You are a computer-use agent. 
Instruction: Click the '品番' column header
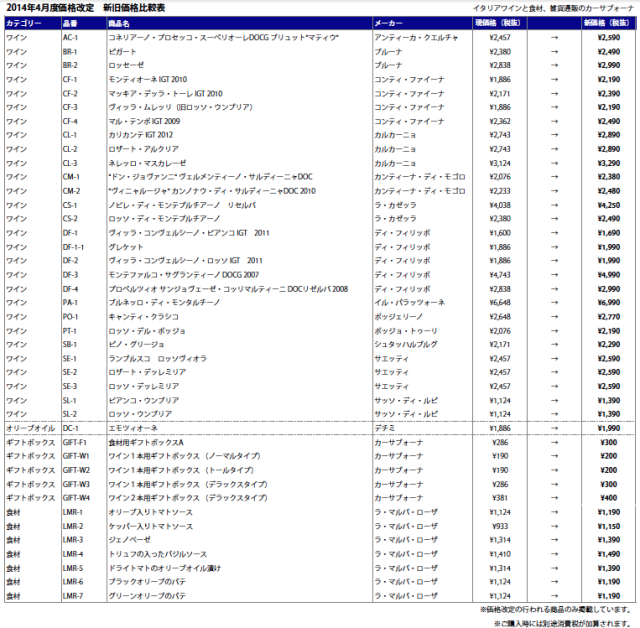[70, 23]
